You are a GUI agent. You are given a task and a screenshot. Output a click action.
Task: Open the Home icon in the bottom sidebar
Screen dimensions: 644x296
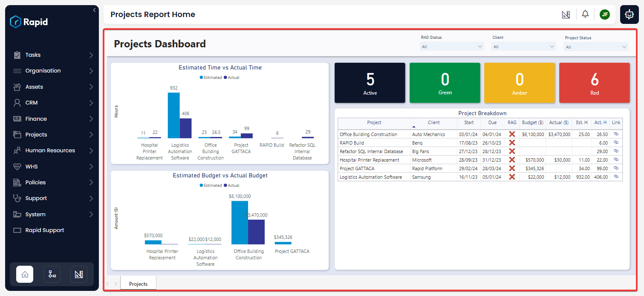point(24,274)
